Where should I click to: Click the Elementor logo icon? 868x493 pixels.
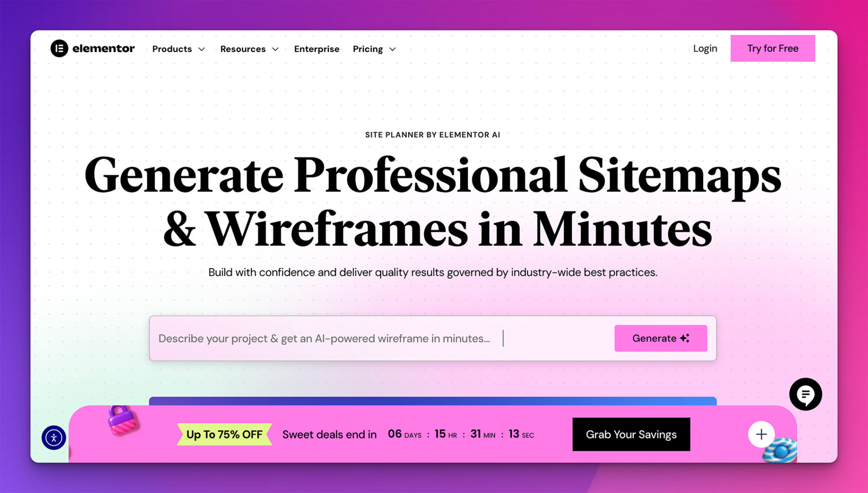tap(59, 48)
